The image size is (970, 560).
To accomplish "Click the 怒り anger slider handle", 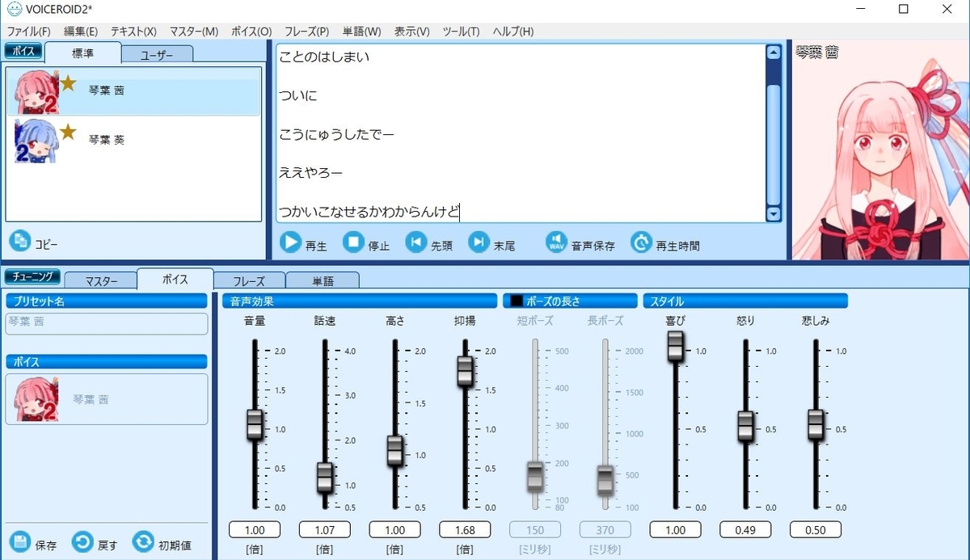I will coord(746,425).
